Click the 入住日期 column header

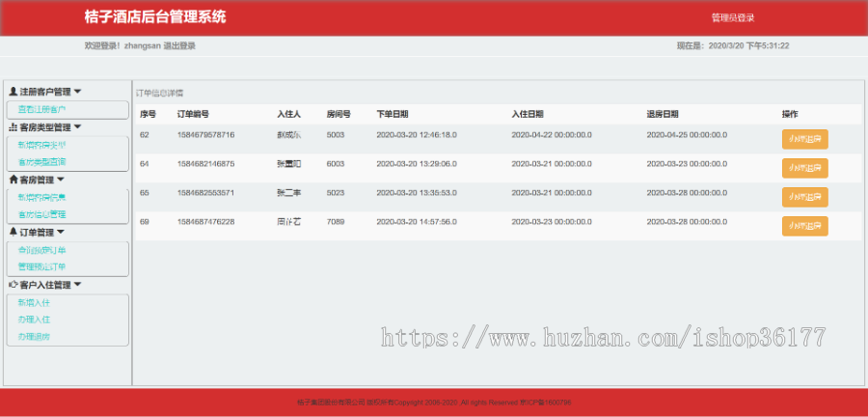tap(527, 114)
